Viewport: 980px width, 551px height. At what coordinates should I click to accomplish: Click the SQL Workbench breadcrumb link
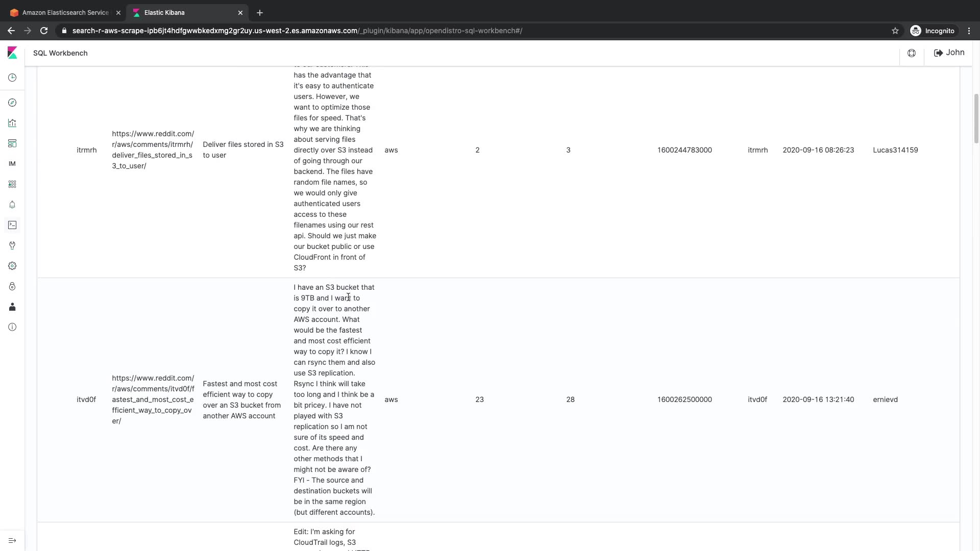(60, 53)
